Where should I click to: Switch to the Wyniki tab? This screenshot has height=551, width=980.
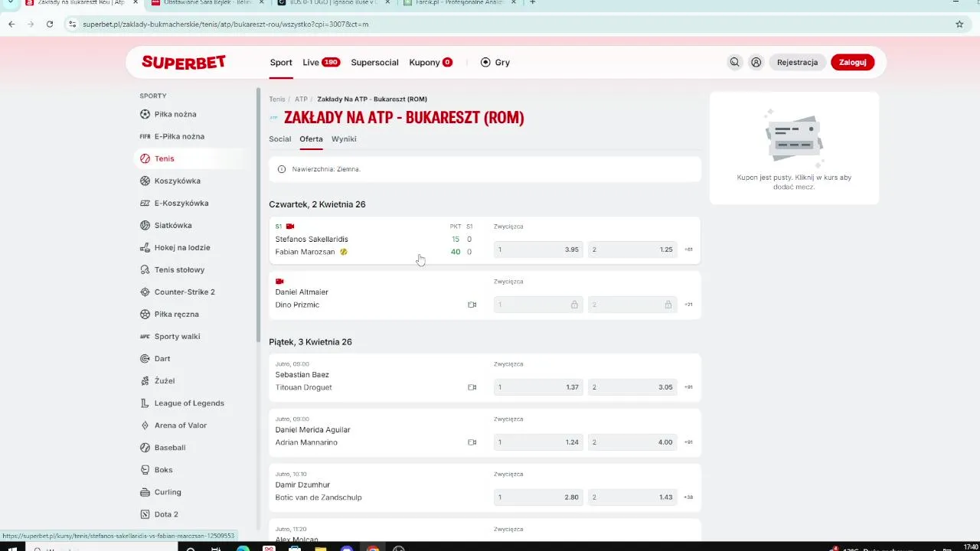(x=344, y=139)
